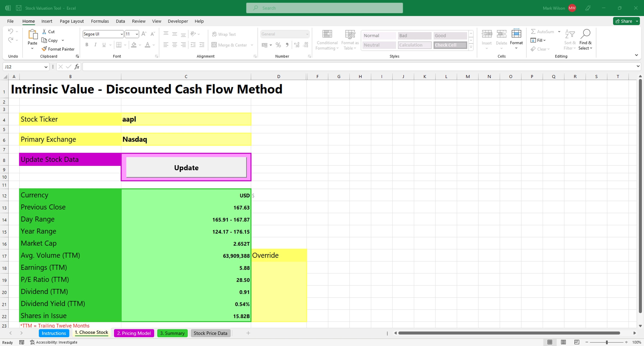Click the Wrap Text icon
Image resolution: width=644 pixels, height=346 pixels.
(x=214, y=34)
